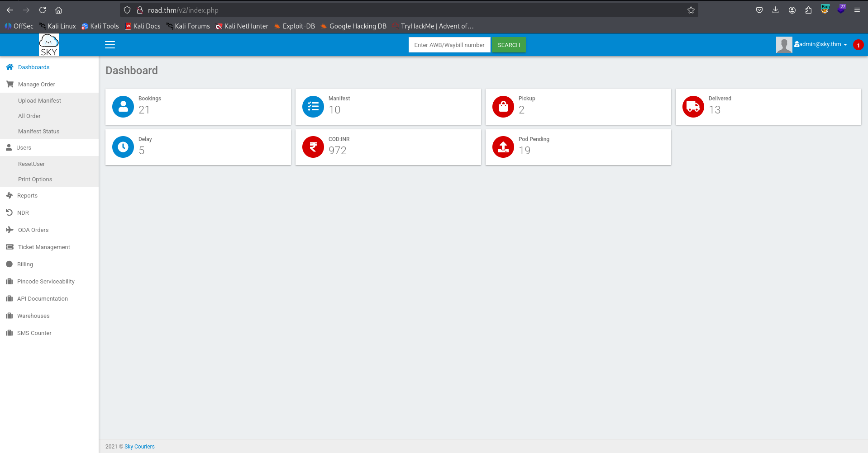Click the Delivered truck icon

coord(693,107)
